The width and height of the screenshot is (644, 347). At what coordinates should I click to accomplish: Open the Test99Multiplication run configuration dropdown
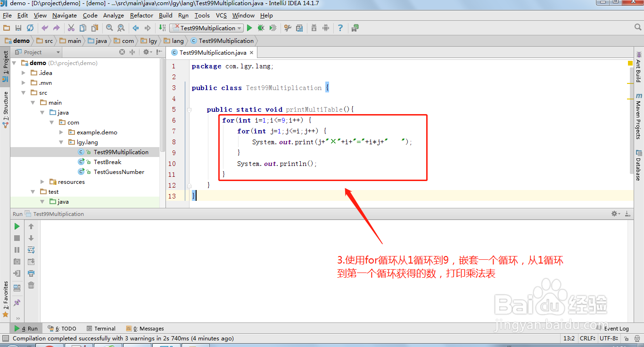[206, 28]
